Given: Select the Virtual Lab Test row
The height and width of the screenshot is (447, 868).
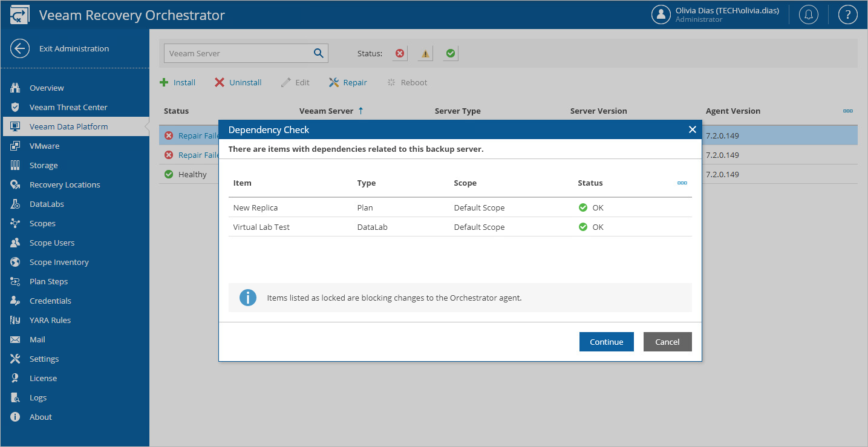Looking at the screenshot, I should pos(460,227).
